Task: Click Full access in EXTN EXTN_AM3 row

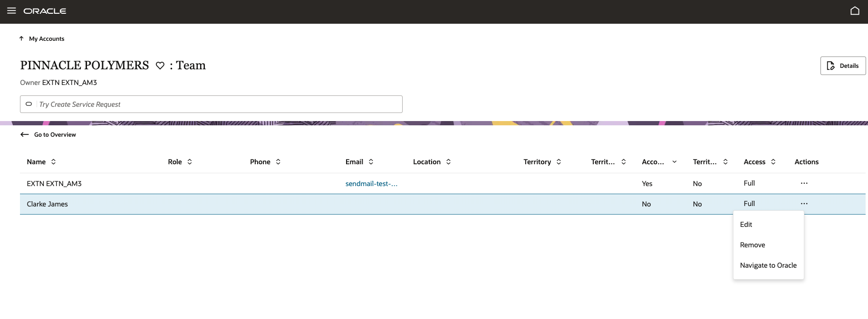Action: click(749, 183)
